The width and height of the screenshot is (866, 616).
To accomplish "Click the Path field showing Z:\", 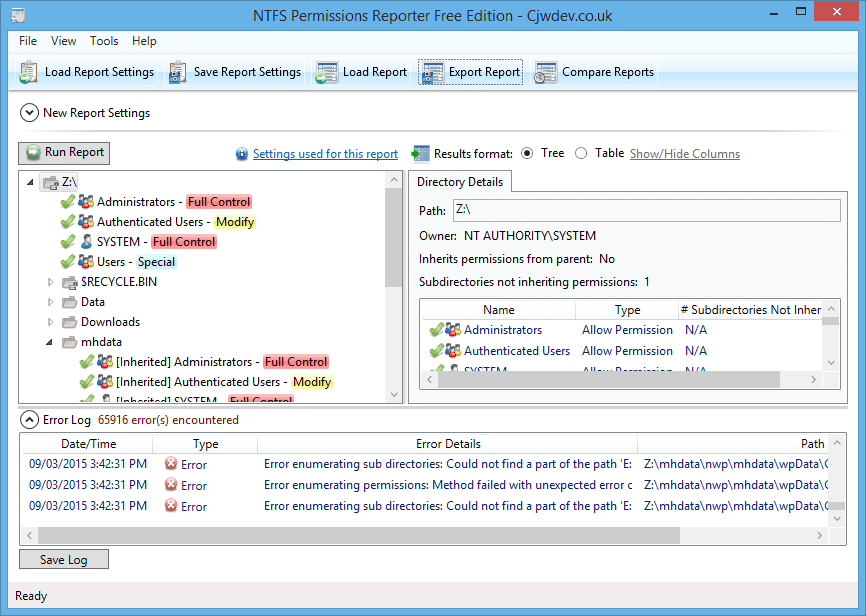I will pos(647,210).
